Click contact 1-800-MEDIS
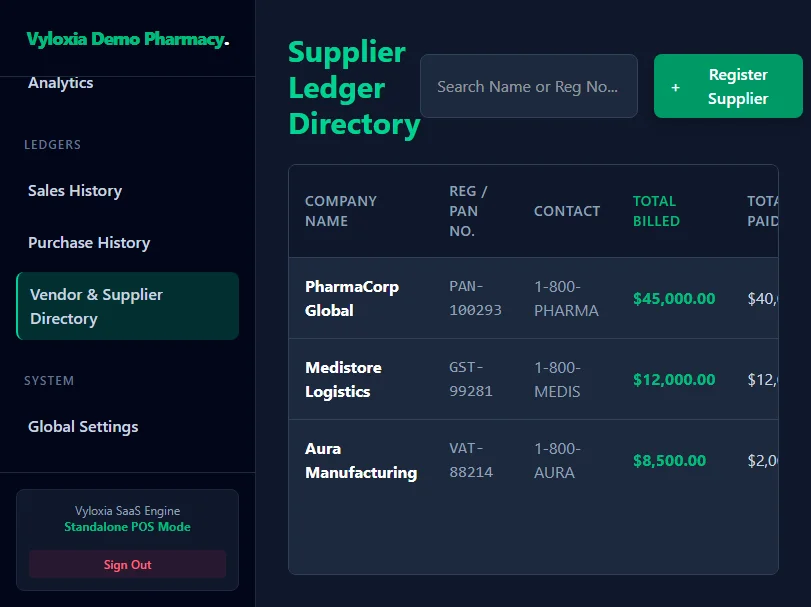 557,380
